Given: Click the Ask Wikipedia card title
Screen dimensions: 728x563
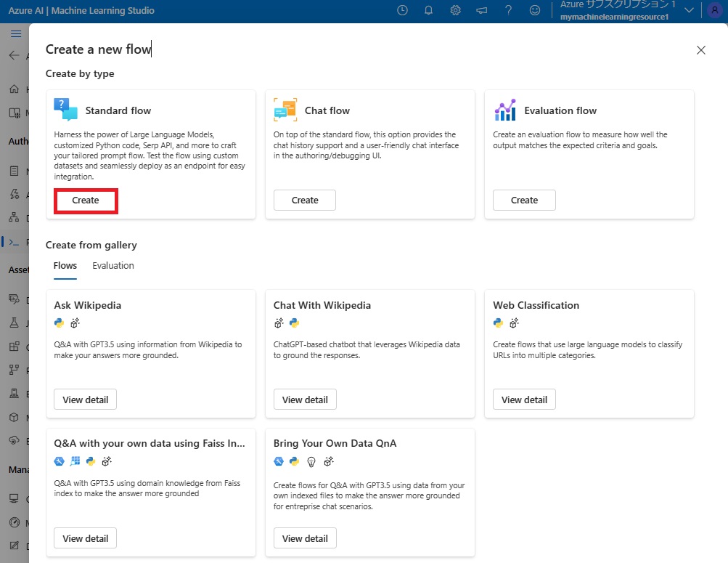Looking at the screenshot, I should tap(88, 305).
